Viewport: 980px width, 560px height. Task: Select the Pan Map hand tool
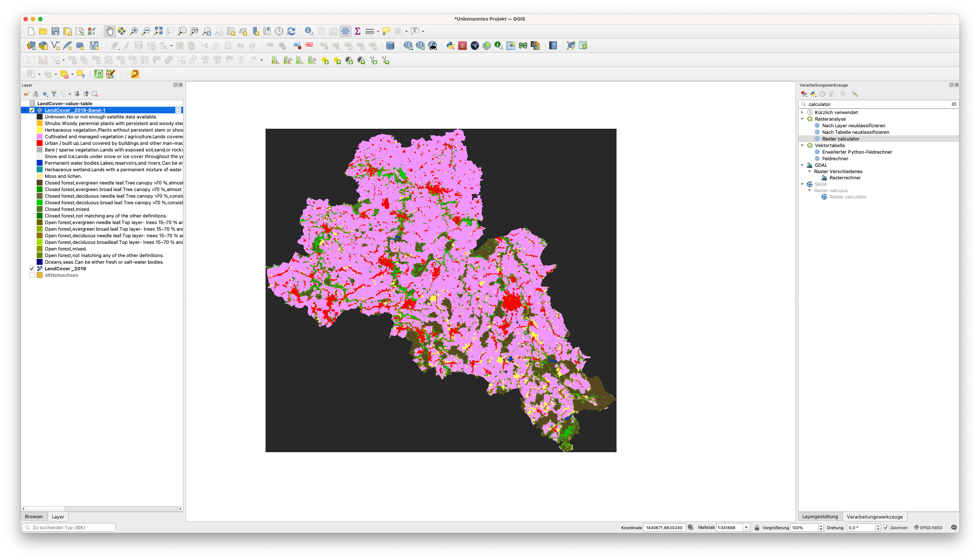point(110,31)
